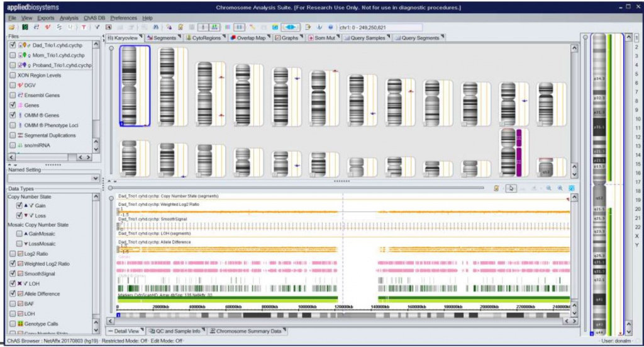Viewport: 644px width, 347px height.
Task: Click the open file folder icon
Action: [x=12, y=28]
